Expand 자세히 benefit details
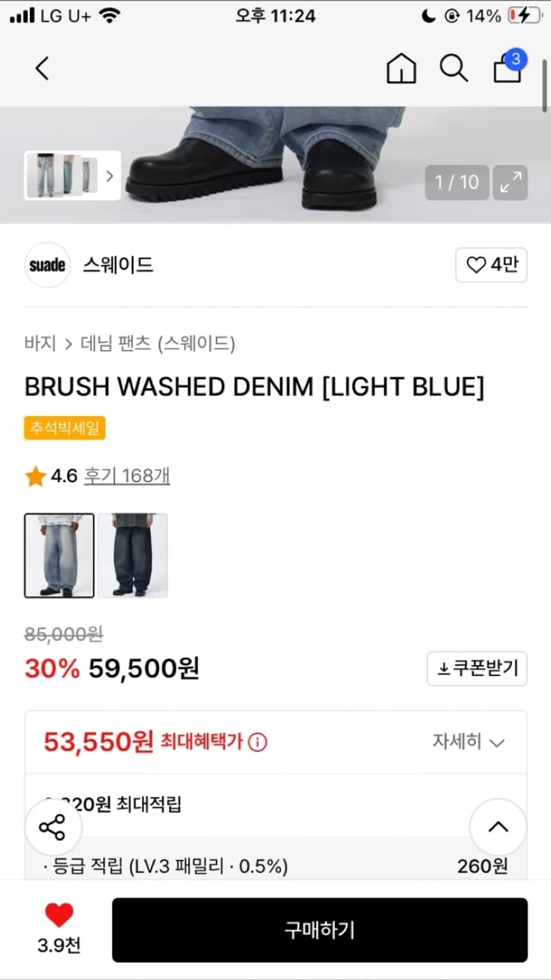The width and height of the screenshot is (551, 980). (469, 742)
